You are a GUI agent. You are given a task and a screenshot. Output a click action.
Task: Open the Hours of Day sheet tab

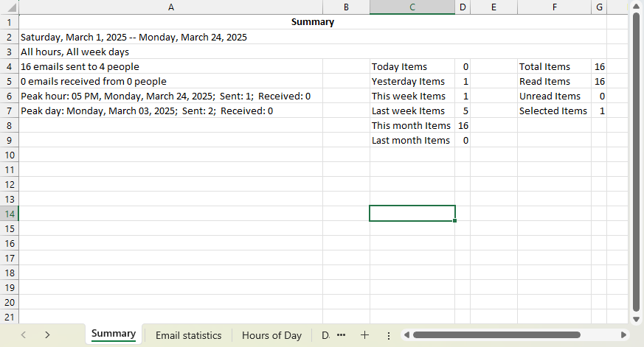271,335
